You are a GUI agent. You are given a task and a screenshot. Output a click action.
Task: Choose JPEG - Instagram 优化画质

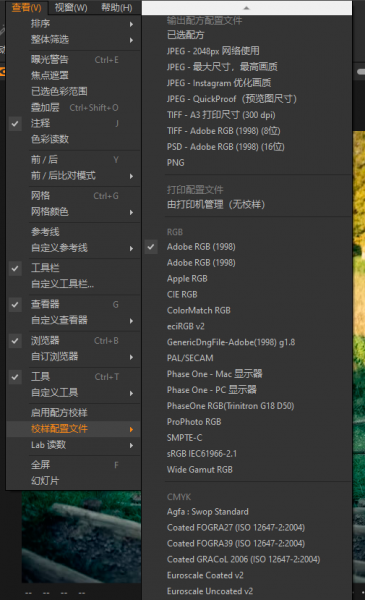[247, 83]
